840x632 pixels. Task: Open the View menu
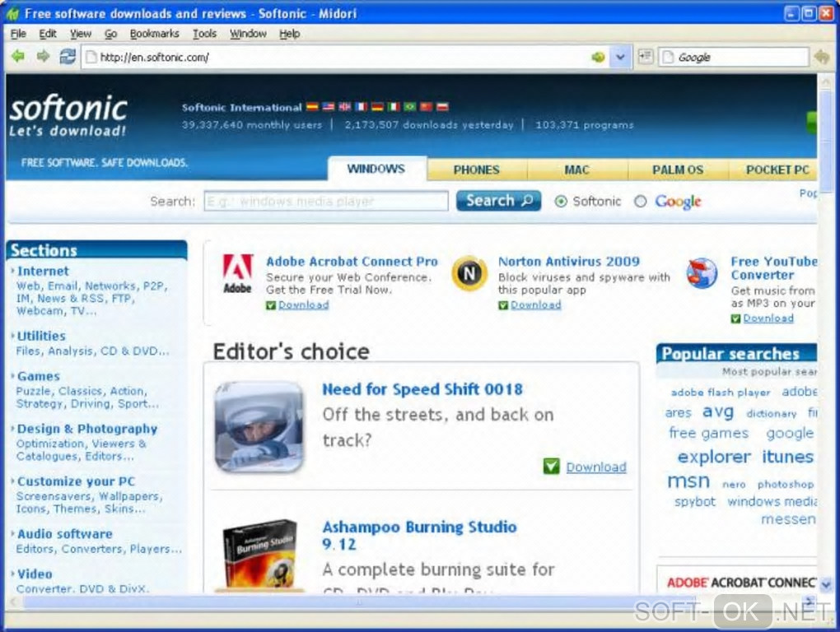point(81,34)
